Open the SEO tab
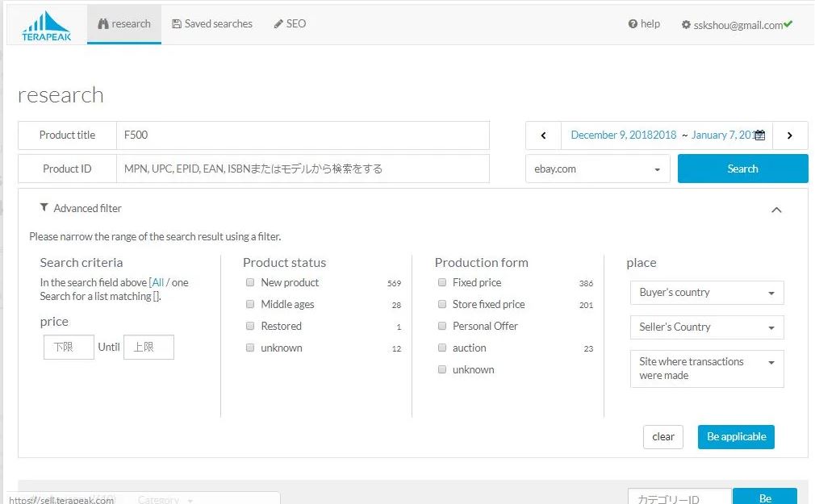815x504 pixels. pos(290,24)
